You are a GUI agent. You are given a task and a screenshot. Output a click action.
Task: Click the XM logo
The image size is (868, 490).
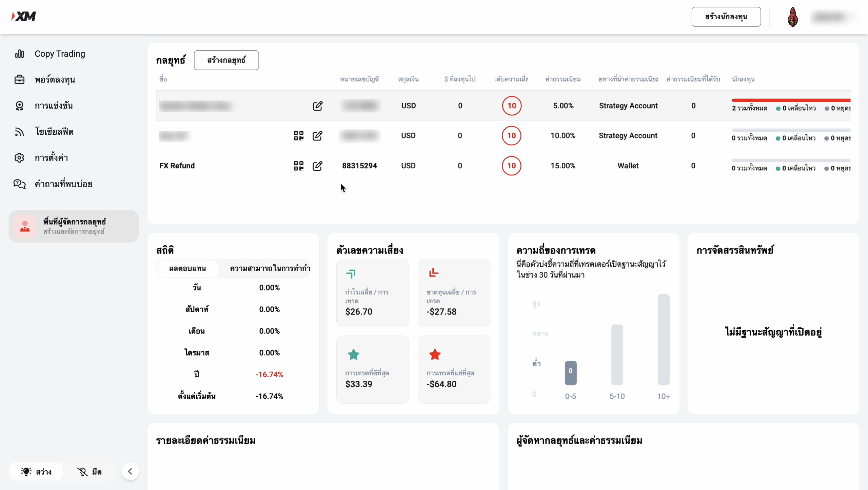point(23,16)
